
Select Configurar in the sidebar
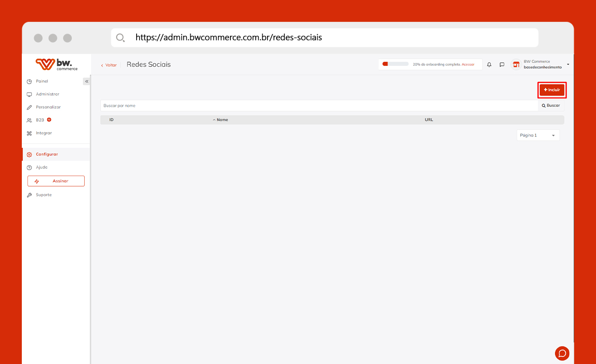pos(56,154)
